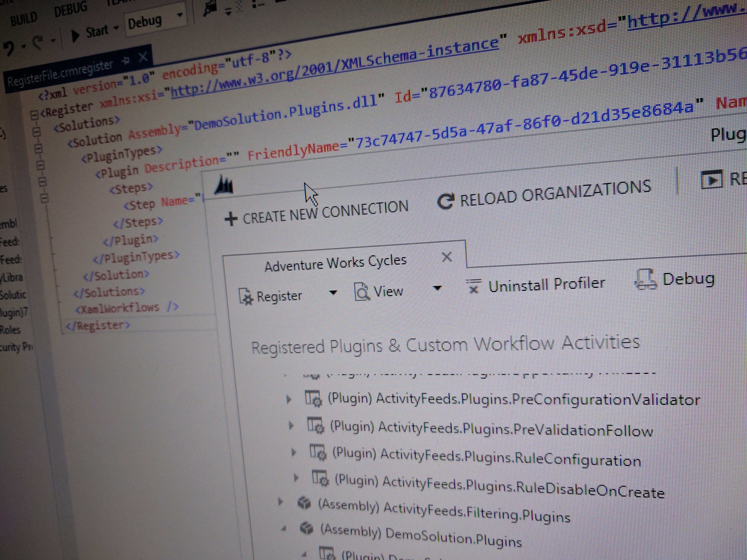Expand the PreValidationFollow plugin node
Viewport: 747px width, 560px height.
pos(291,426)
